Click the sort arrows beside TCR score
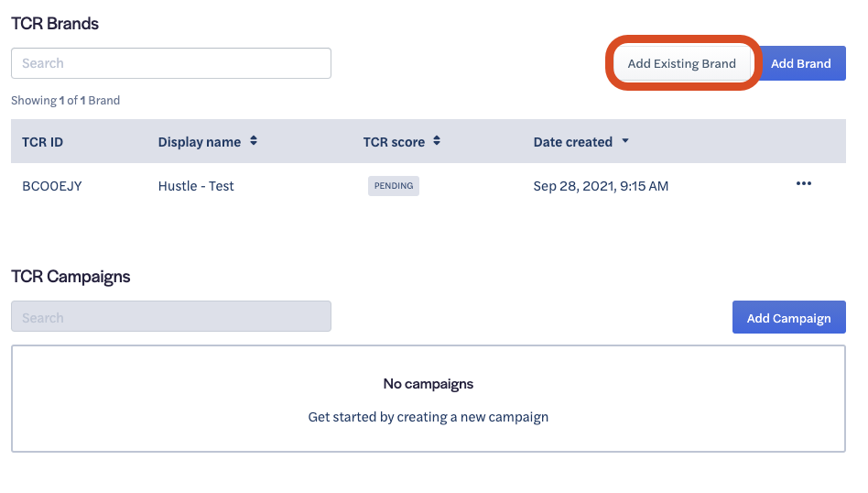This screenshot has width=868, height=493. tap(437, 142)
